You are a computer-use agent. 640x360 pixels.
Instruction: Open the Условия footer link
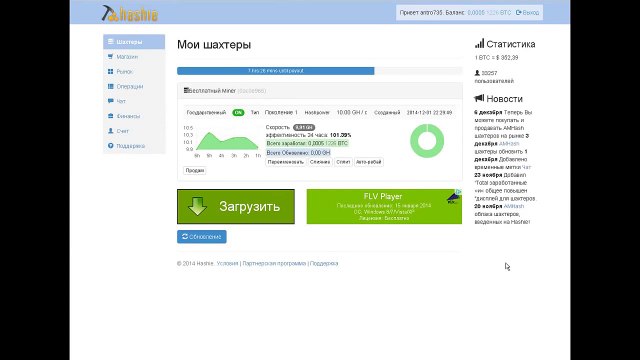227,264
